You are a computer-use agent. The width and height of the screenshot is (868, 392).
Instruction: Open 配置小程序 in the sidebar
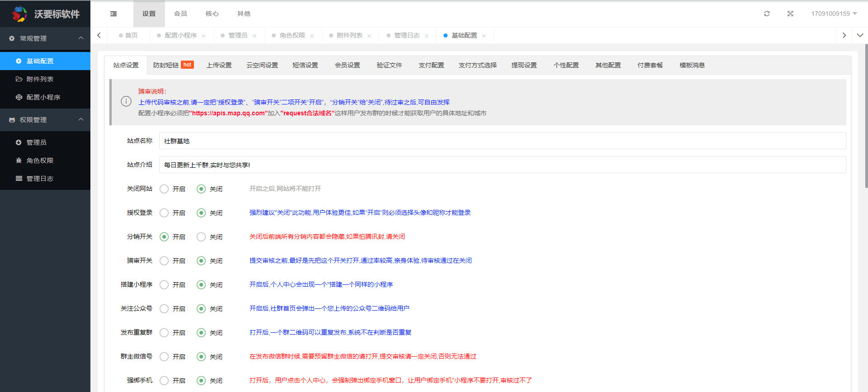coord(45,97)
